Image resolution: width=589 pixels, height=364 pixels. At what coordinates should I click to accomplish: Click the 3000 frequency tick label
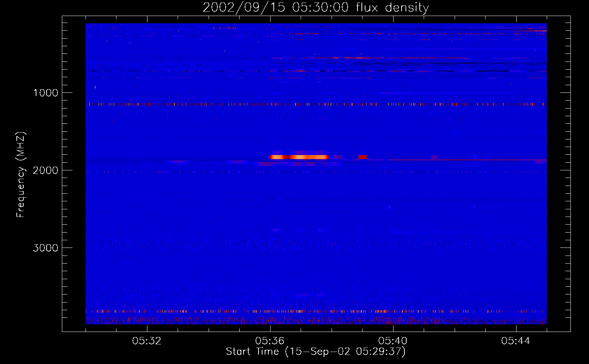tap(46, 248)
